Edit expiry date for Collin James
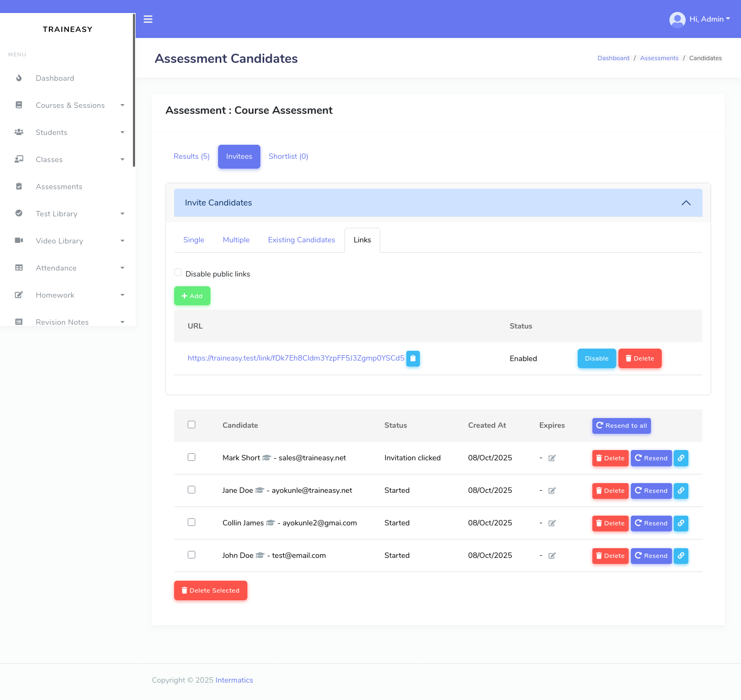This screenshot has height=700, width=741. tap(552, 523)
